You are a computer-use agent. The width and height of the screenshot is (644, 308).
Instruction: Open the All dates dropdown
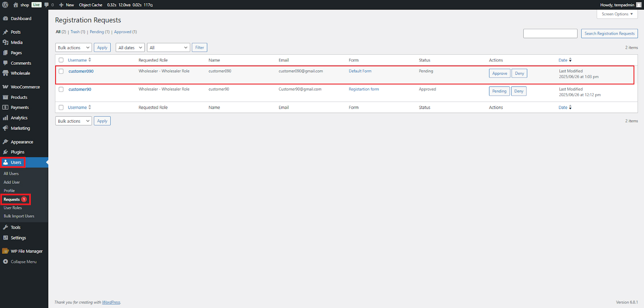(x=130, y=47)
